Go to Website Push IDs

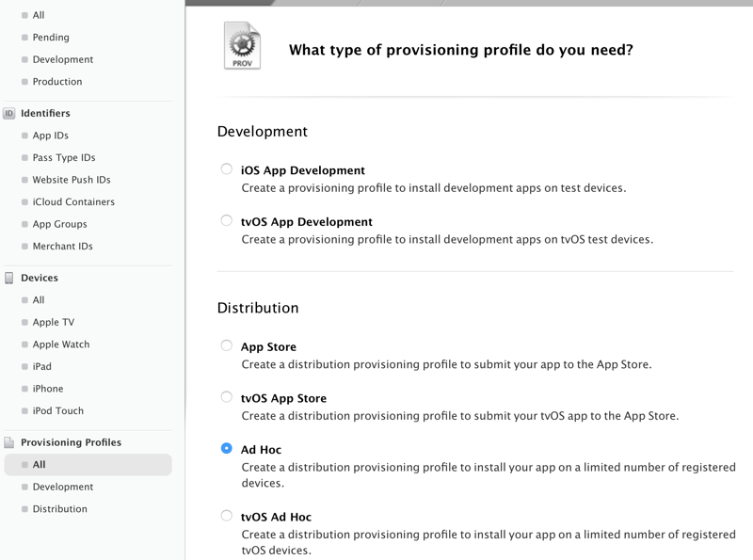pos(72,180)
